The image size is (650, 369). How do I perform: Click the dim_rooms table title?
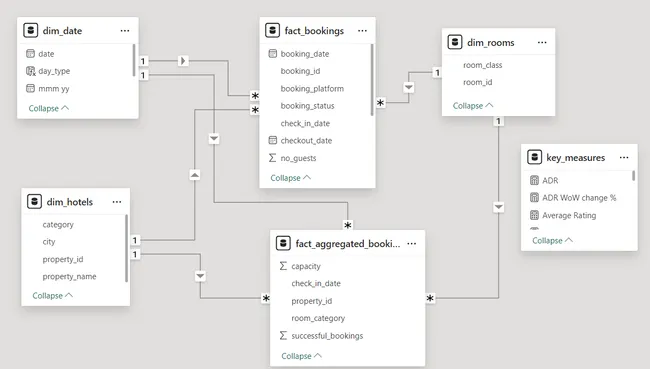(x=491, y=42)
